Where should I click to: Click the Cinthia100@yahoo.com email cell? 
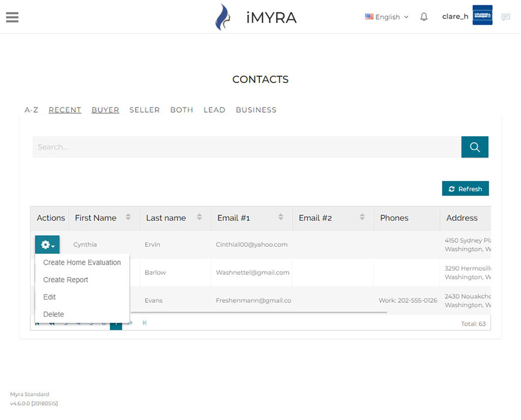251,244
